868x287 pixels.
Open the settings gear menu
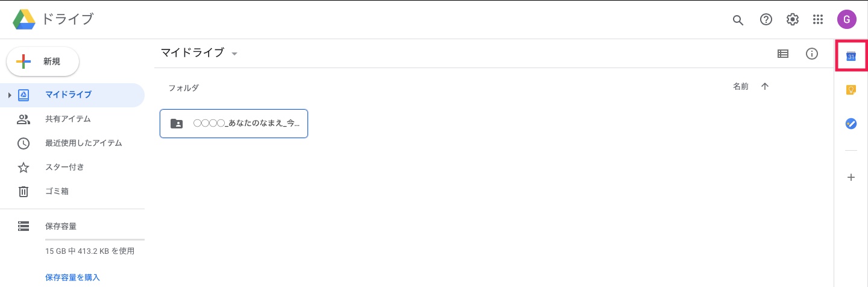coord(793,19)
